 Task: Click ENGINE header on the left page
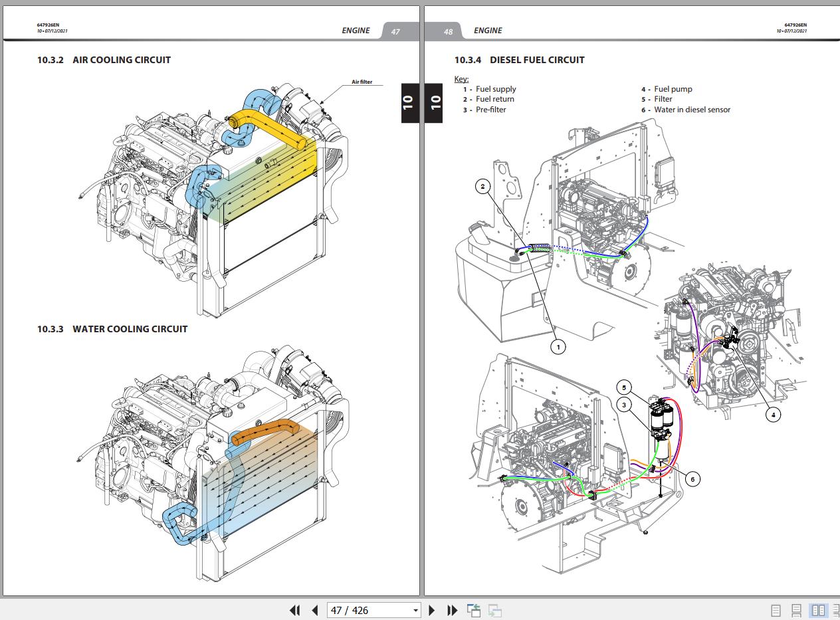click(x=356, y=31)
